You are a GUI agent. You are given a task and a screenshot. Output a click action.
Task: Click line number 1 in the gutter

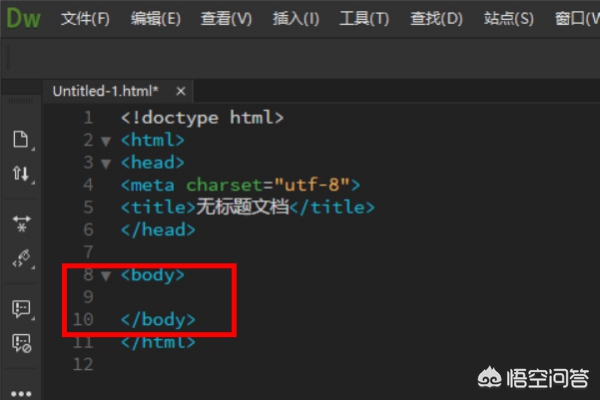[x=88, y=118]
